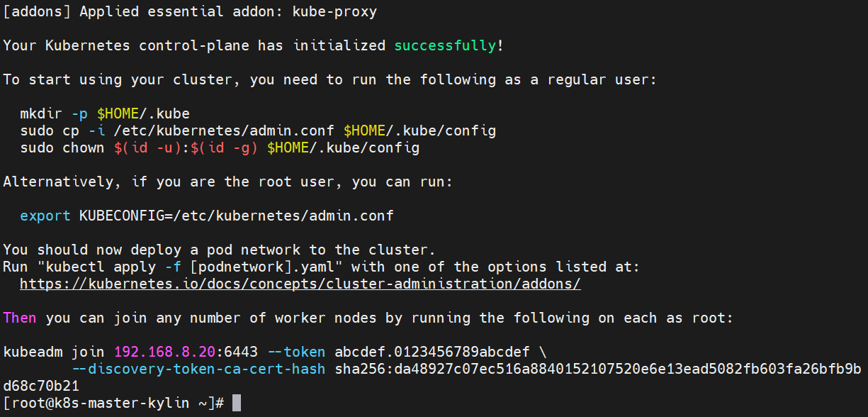Click the "[addons] Applied essential addon" line
Screen dimensions: 868x417
coord(190,11)
